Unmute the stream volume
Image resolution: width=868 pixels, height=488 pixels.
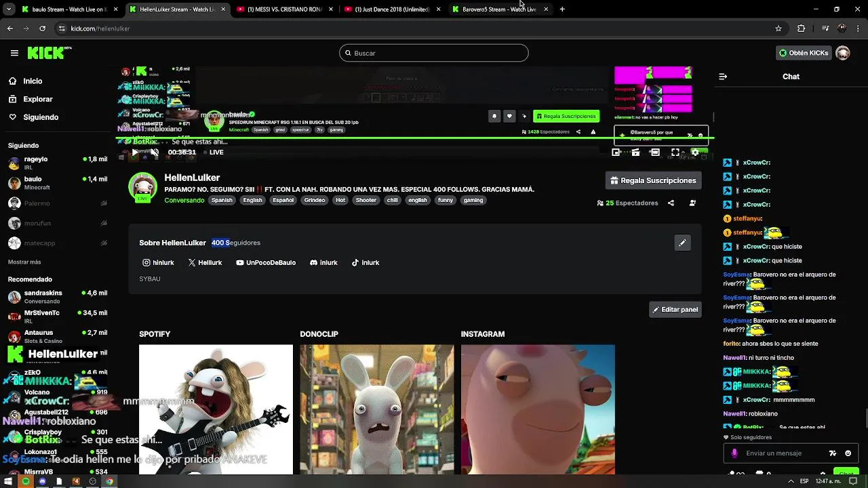[155, 152]
